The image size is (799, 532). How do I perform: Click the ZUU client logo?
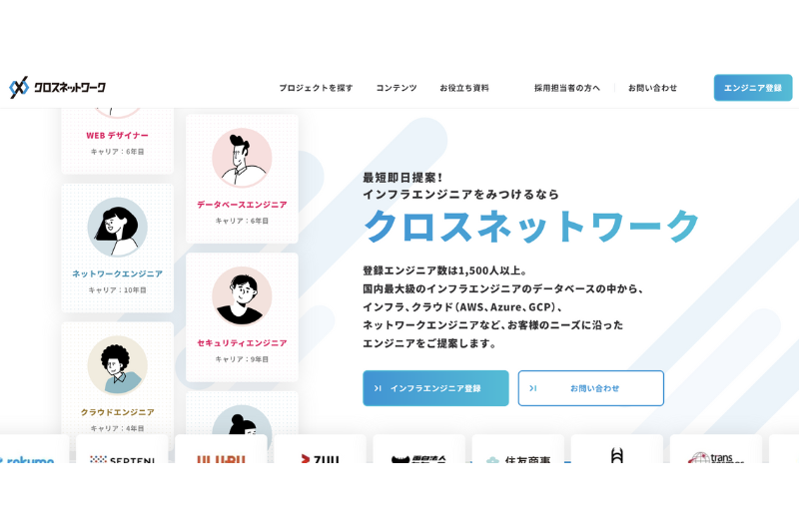tap(320, 459)
